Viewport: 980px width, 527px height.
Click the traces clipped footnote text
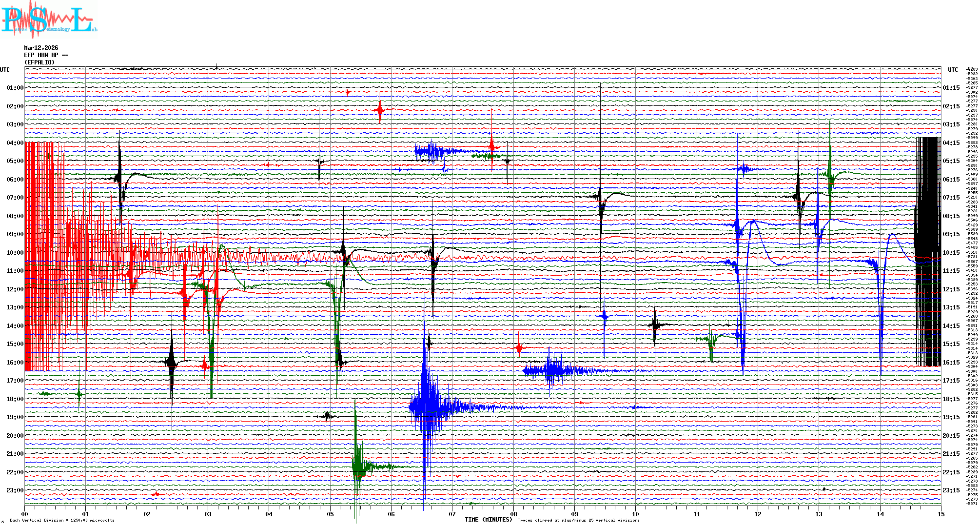point(578,520)
